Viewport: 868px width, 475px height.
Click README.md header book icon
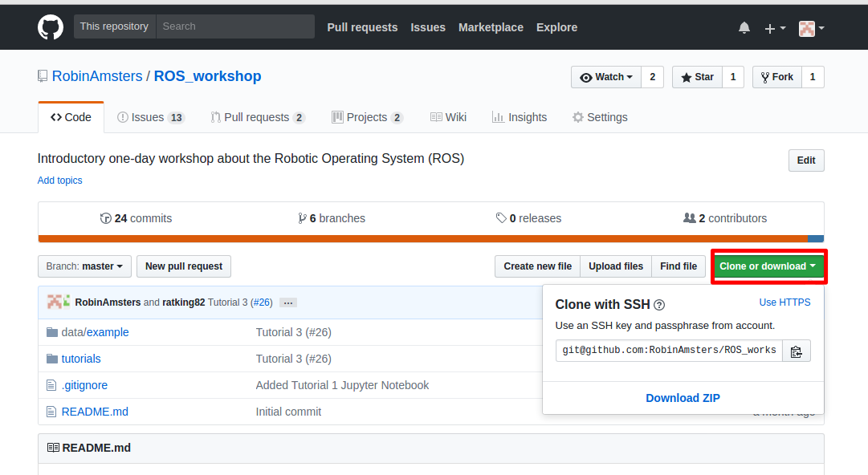click(53, 448)
